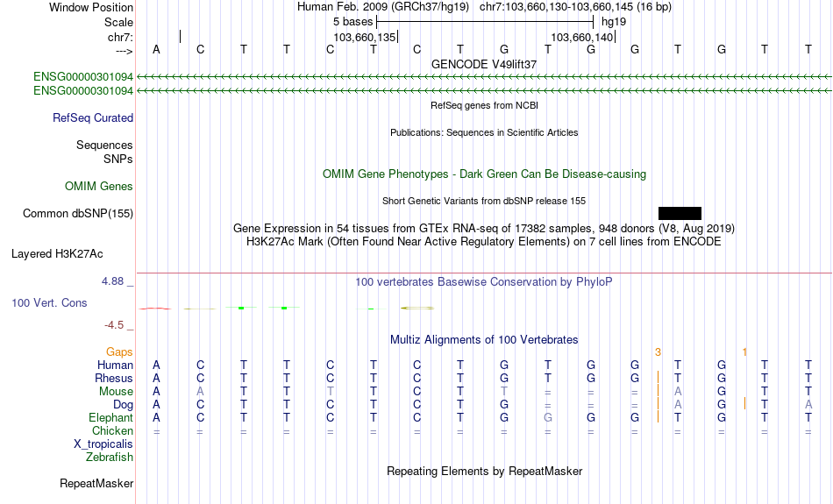Select the Layered H3K27Ac track label
Screen dimensions: 833x504
click(x=57, y=254)
